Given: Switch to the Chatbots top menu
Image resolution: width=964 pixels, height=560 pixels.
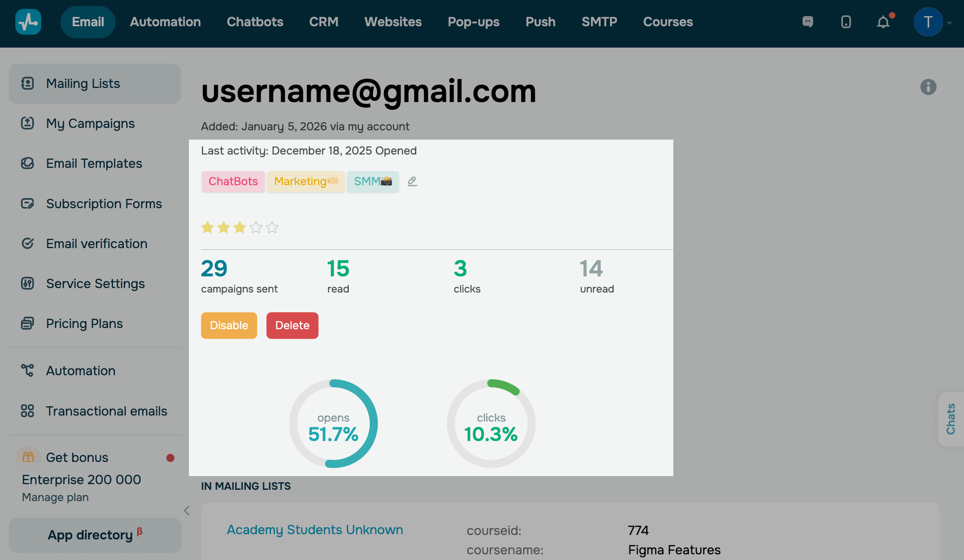Looking at the screenshot, I should (x=255, y=22).
